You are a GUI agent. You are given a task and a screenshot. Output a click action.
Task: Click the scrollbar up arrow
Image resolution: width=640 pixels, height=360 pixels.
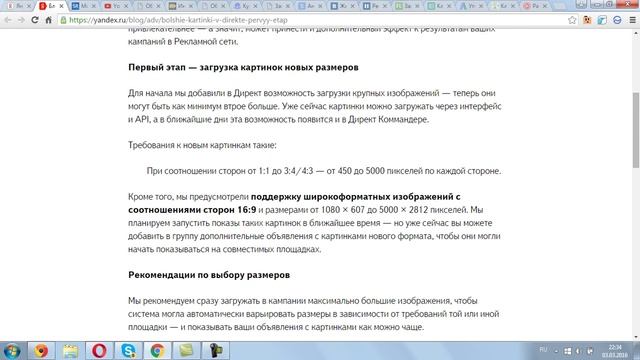[636, 33]
